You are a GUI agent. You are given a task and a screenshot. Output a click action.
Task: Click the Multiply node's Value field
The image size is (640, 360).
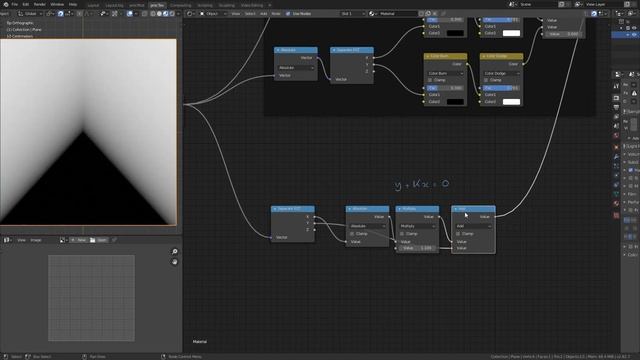pos(417,248)
